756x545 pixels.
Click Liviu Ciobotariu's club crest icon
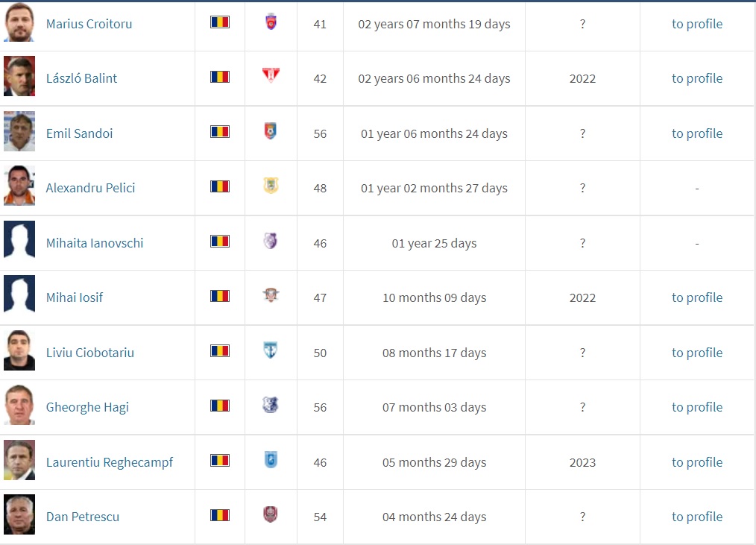point(271,350)
